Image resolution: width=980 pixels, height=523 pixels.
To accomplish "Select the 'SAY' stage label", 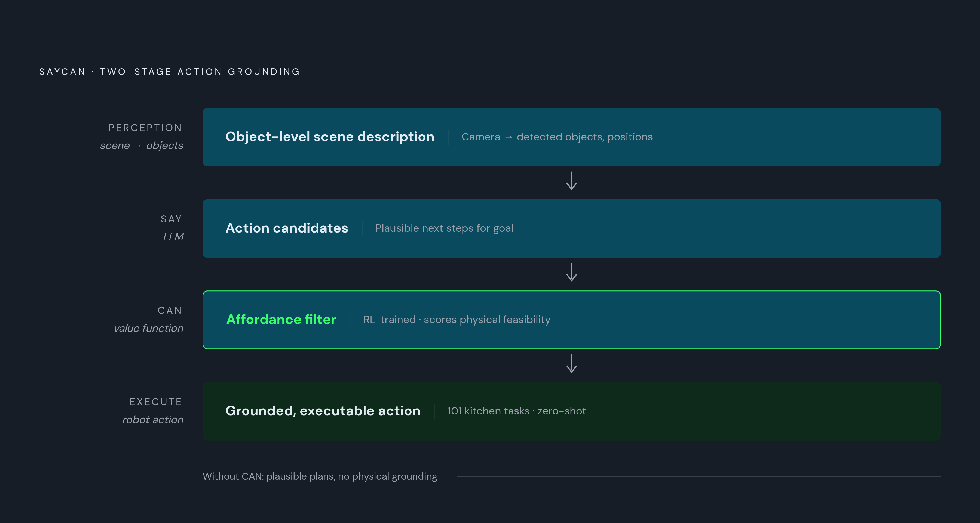I will point(171,219).
